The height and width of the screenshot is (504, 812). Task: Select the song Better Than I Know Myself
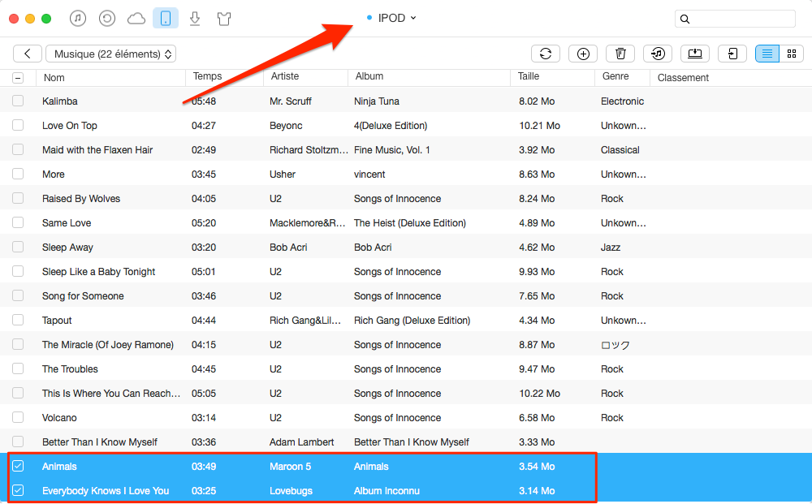tap(100, 442)
